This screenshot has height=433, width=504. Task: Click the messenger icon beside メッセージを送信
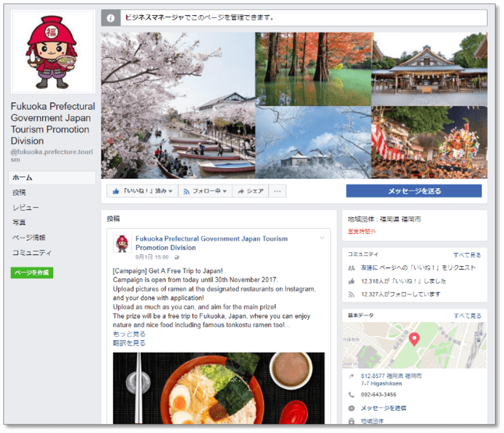click(351, 408)
